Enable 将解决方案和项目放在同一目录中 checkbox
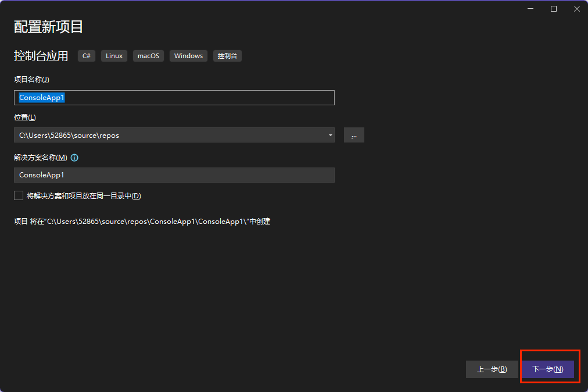Screen dimensions: 588x392 18,195
